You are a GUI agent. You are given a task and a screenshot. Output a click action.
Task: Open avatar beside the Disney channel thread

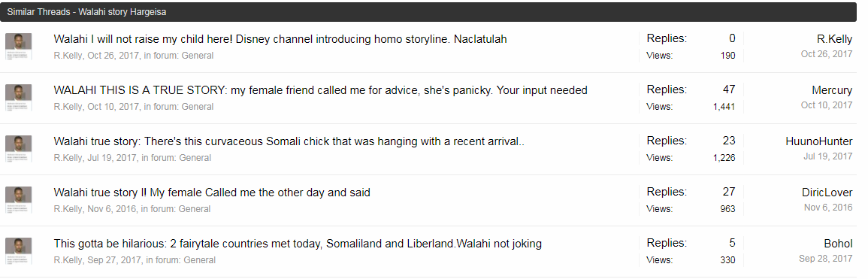(x=18, y=47)
